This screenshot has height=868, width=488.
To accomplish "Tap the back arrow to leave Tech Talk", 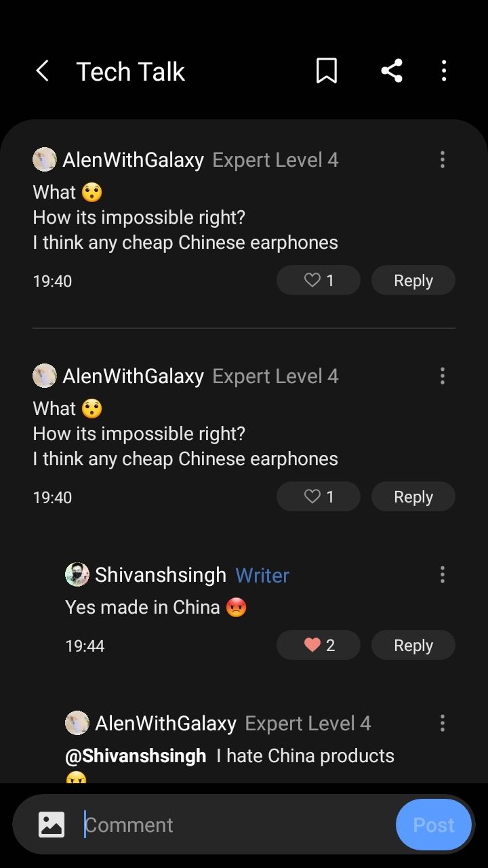I will (43, 71).
